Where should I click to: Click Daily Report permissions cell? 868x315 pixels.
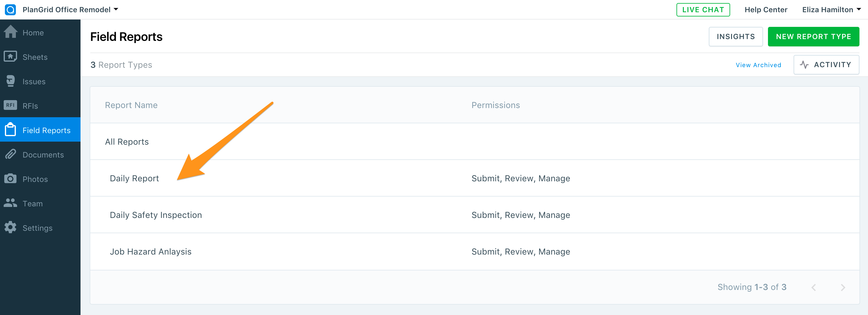(x=521, y=179)
